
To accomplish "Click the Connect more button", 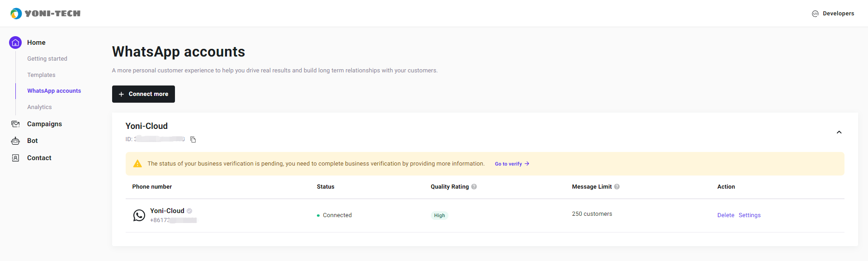I will pos(143,94).
